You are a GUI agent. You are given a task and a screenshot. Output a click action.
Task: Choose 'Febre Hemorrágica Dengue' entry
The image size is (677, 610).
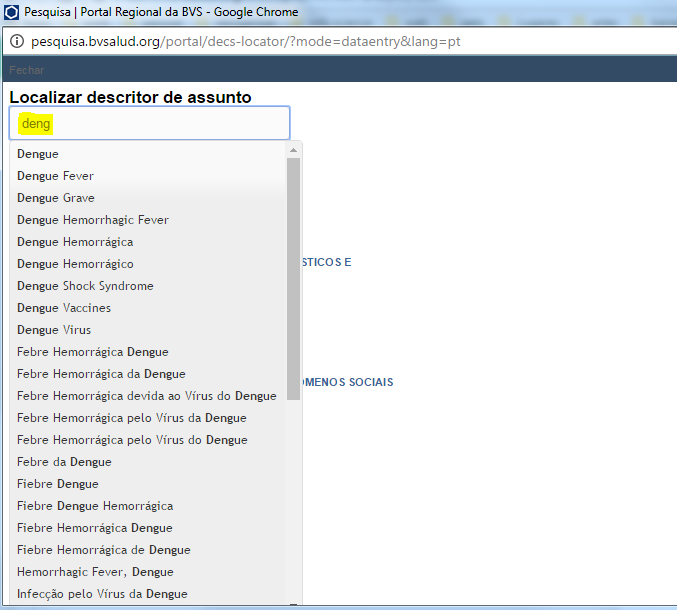pos(148,352)
